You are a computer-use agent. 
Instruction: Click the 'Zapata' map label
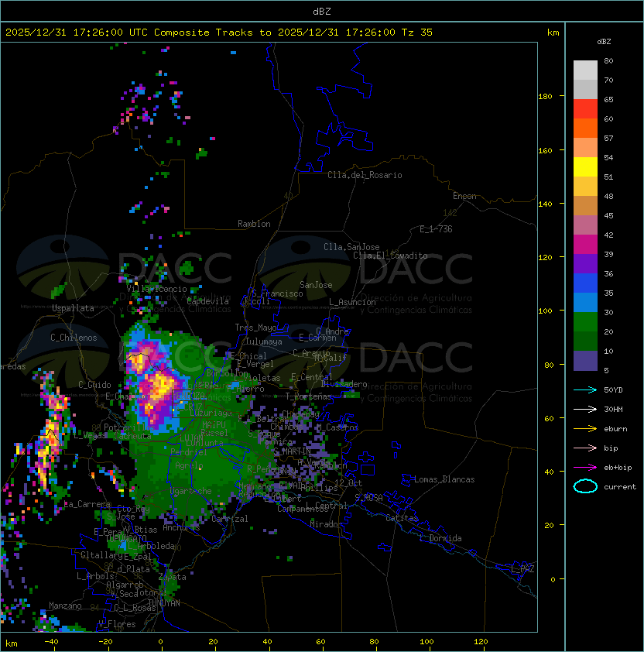tap(172, 577)
